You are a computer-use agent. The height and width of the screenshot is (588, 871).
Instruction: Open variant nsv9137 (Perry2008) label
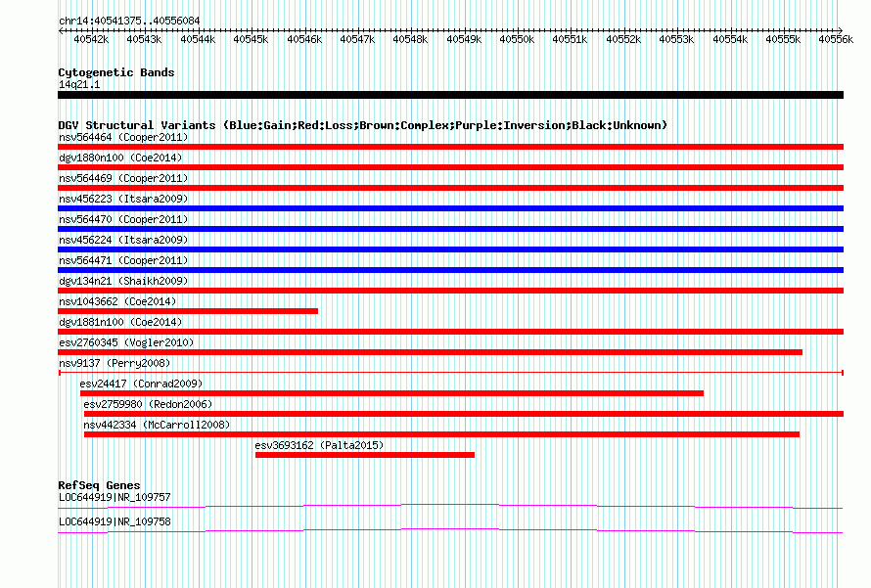115,363
